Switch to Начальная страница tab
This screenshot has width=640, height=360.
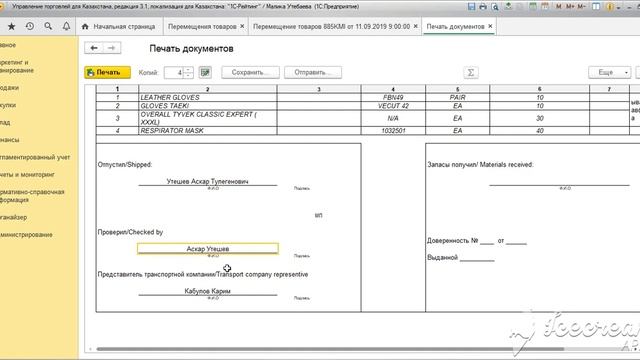(120, 27)
